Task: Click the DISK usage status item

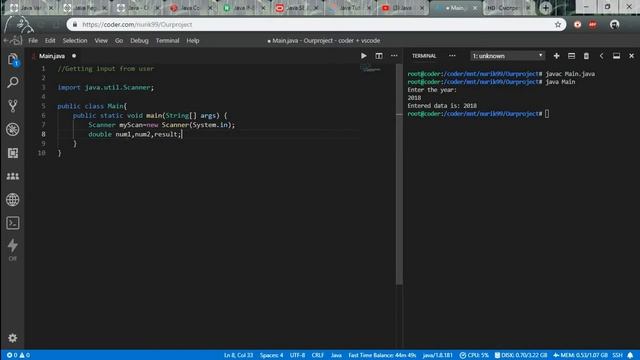Action: [x=521, y=355]
